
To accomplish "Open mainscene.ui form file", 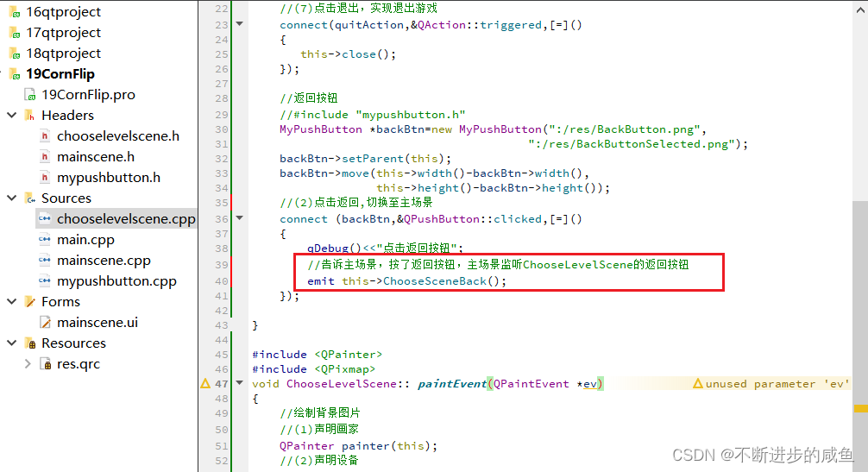I will [97, 323].
